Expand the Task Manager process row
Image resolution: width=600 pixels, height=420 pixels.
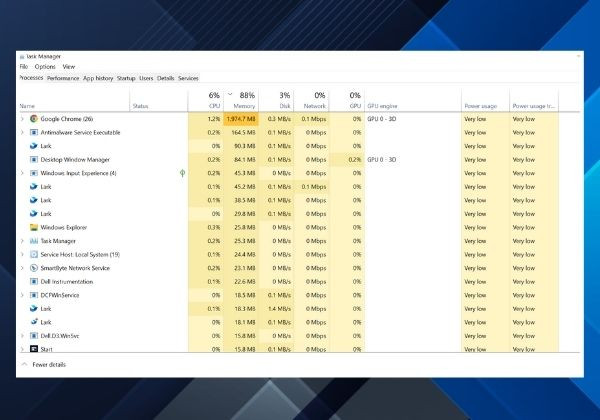[x=22, y=241]
